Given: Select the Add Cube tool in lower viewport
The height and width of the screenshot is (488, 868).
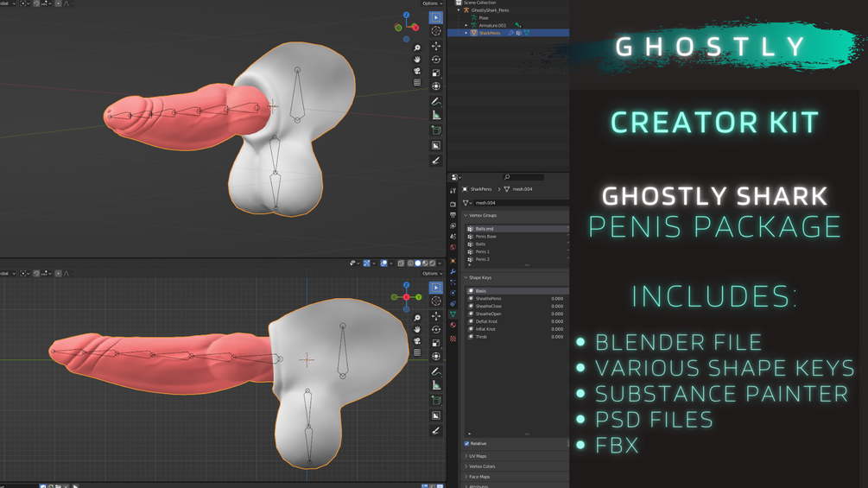Looking at the screenshot, I should click(436, 401).
